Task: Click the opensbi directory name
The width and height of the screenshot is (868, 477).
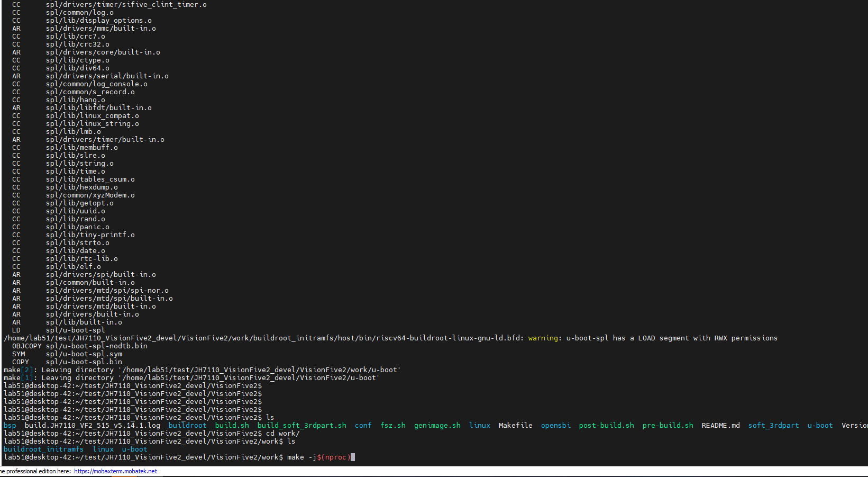Action: [x=555, y=425]
